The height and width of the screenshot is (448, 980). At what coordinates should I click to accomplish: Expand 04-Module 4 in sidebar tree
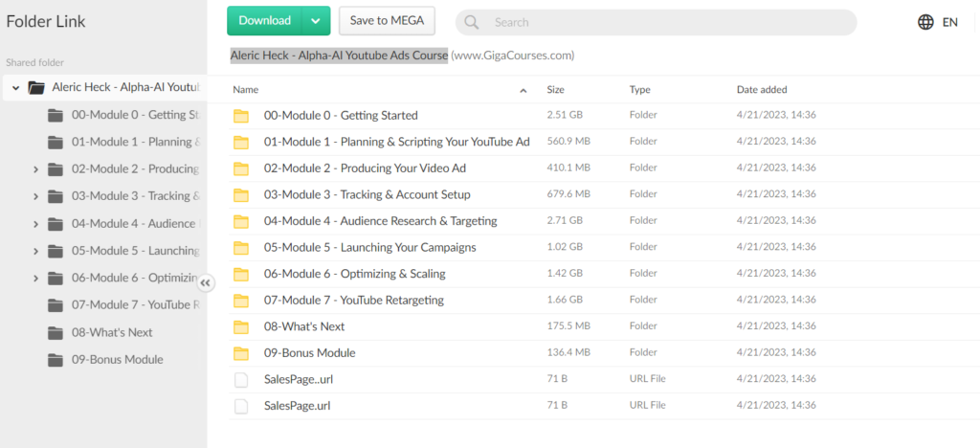(x=35, y=224)
